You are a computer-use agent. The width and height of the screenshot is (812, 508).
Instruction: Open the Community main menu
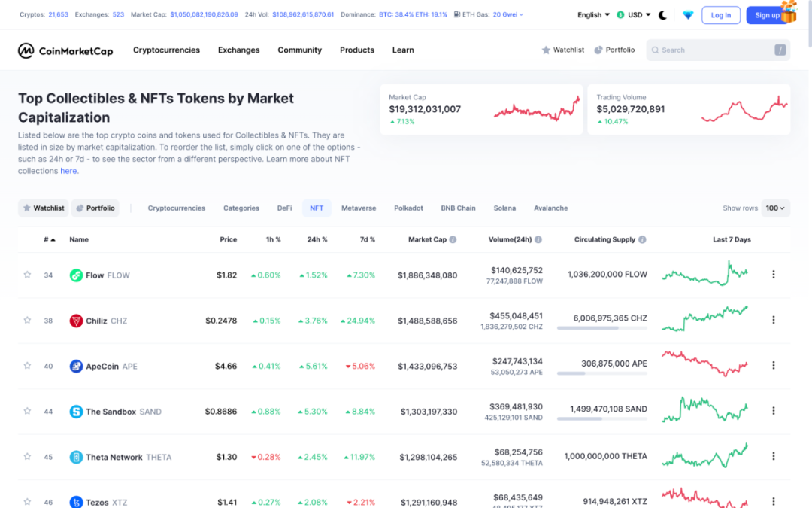299,50
